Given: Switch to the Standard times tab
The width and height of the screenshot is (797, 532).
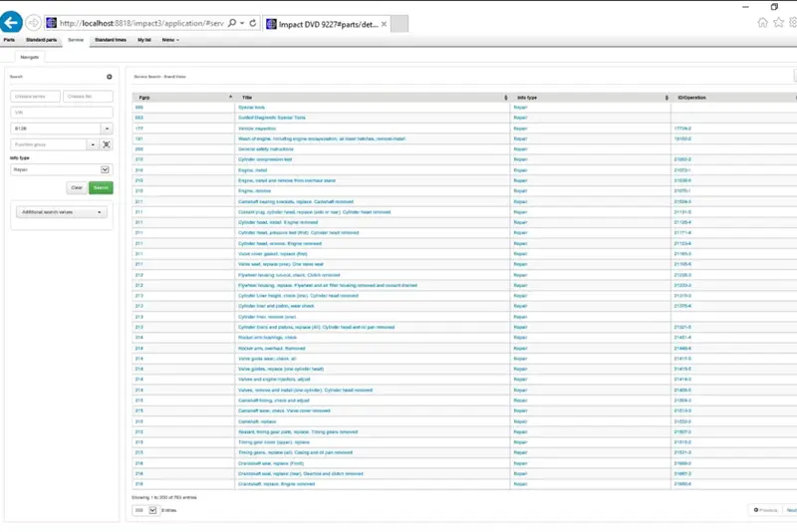Looking at the screenshot, I should click(x=110, y=40).
